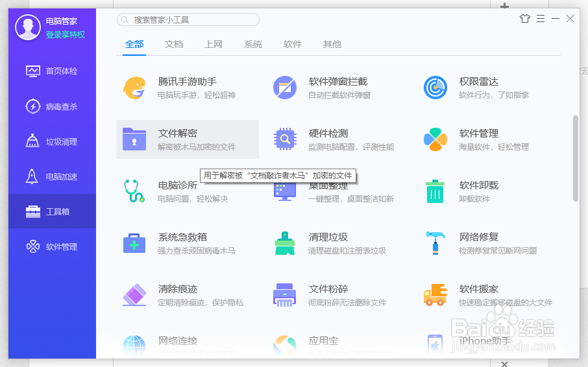This screenshot has width=588, height=367.
Task: Open 软件管理 sidebar item
Action: 52,246
